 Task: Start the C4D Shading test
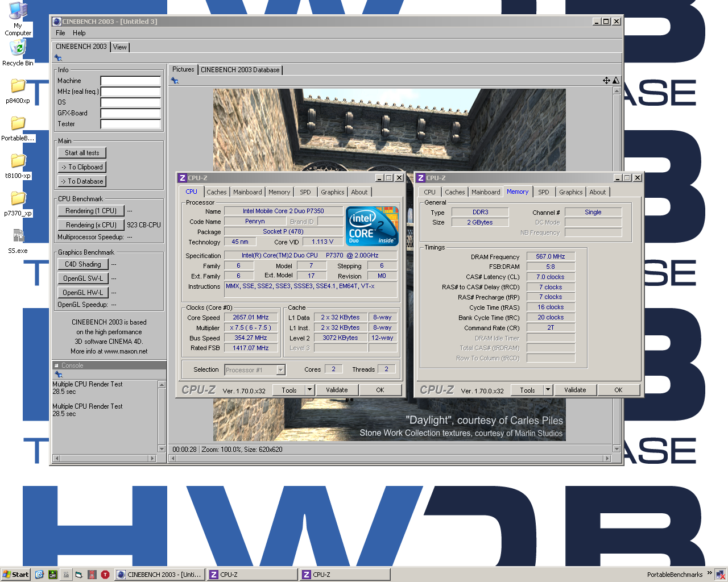tap(83, 264)
